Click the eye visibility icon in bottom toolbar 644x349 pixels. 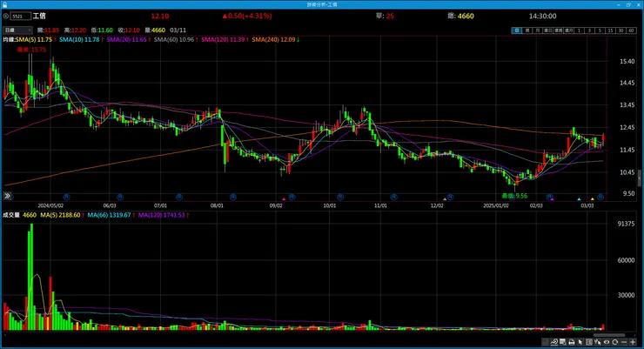pyautogui.click(x=607, y=342)
